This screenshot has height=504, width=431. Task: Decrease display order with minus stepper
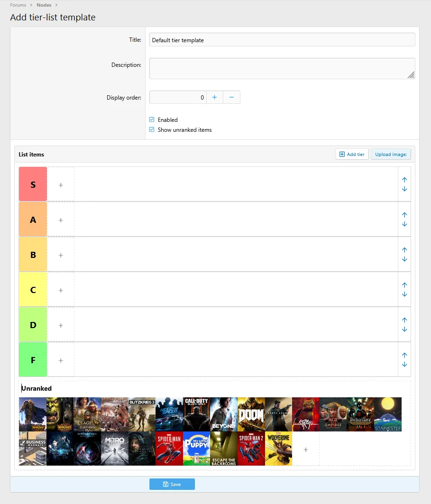[x=231, y=97]
